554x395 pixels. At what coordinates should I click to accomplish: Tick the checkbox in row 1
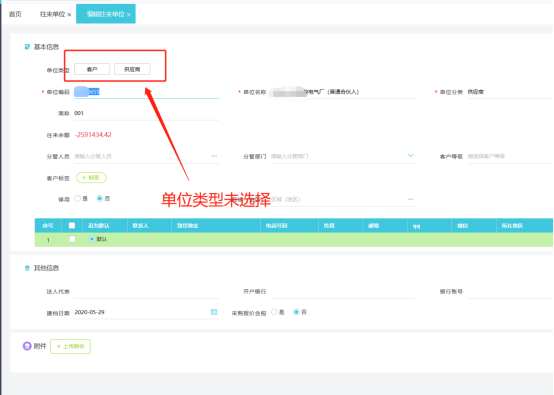pos(72,239)
